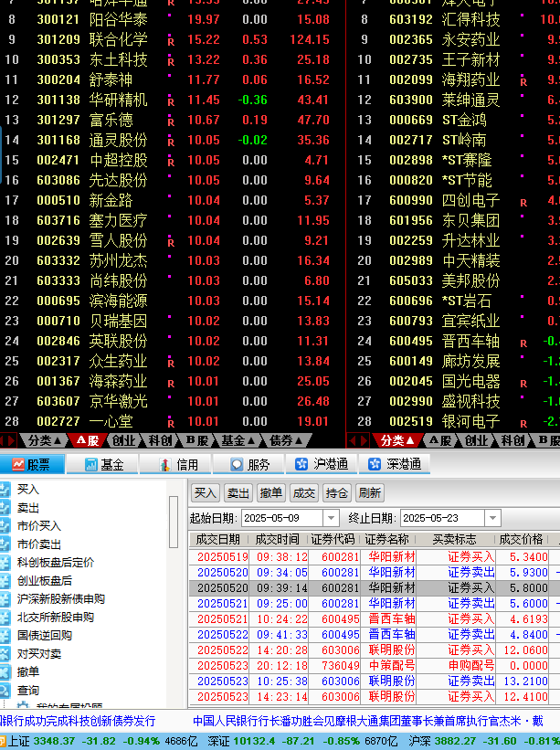The height and width of the screenshot is (750, 560).
Task: Click the 查询 magnifier icon in the sidebar
Action: click(x=5, y=690)
